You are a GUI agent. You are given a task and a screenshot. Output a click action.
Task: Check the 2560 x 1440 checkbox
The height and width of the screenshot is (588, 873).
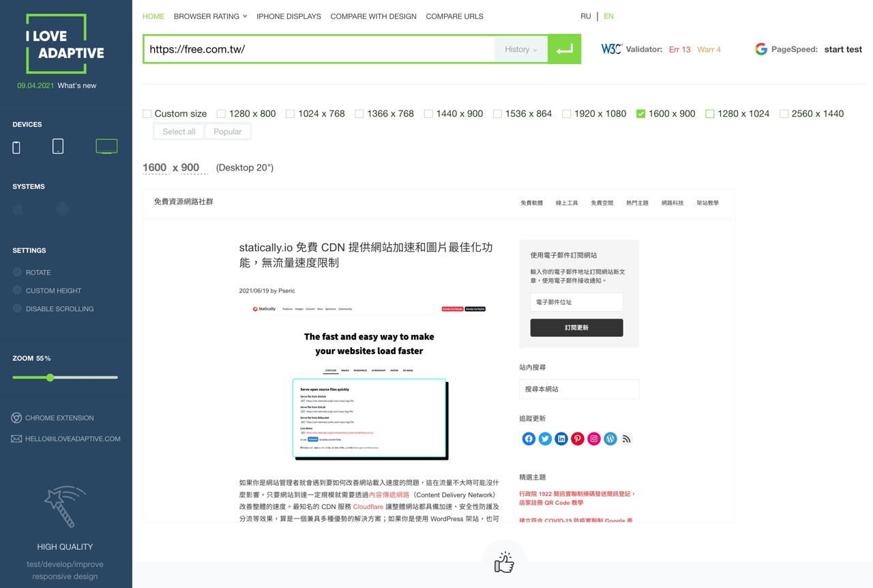point(784,114)
